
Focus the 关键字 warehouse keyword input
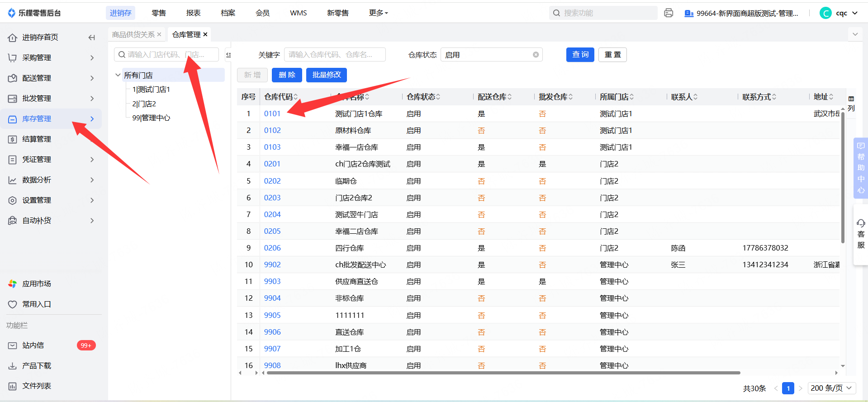coord(334,55)
